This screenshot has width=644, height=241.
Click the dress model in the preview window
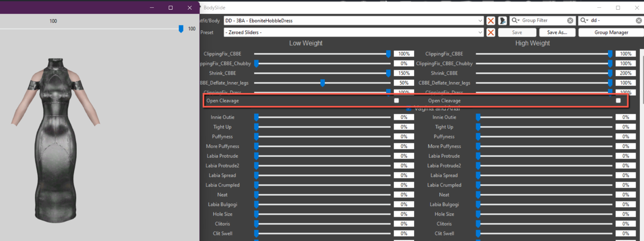coord(56,141)
